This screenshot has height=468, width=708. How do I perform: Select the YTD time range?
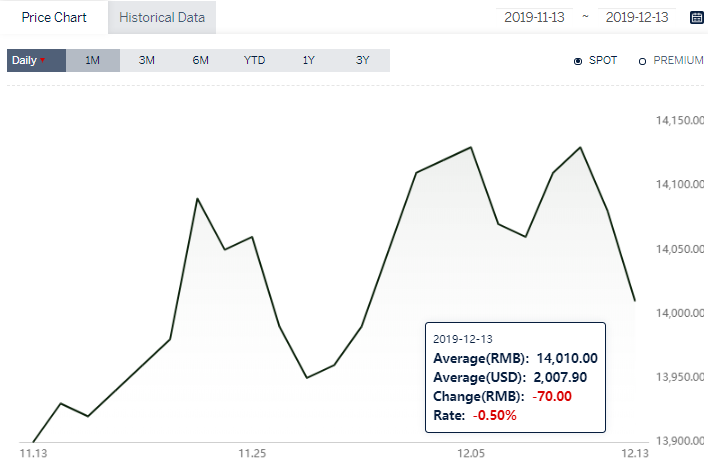(x=254, y=61)
